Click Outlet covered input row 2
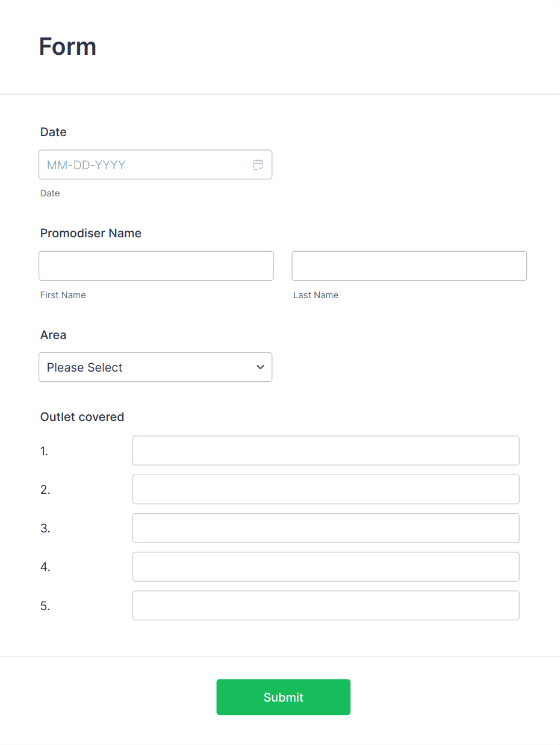 tap(325, 489)
